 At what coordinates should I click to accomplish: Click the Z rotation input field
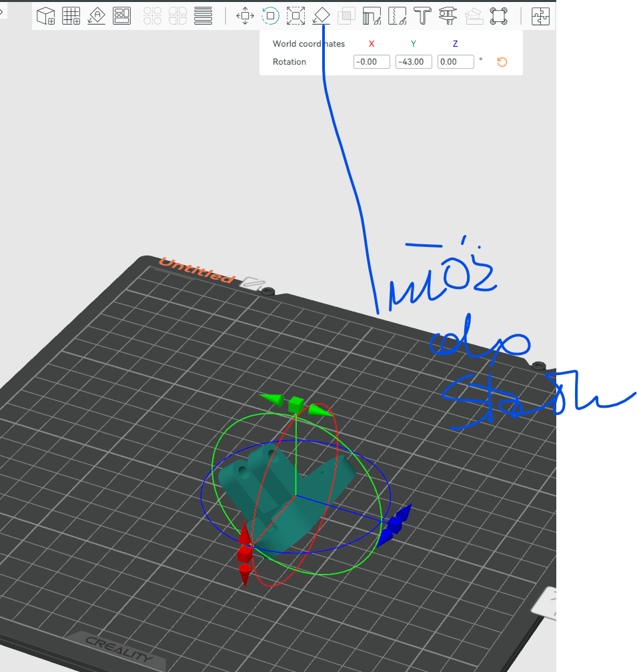456,61
